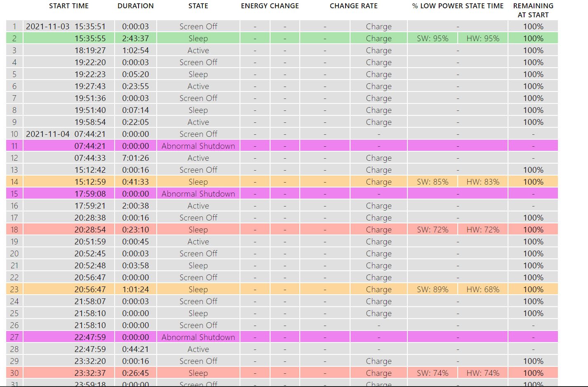Screen dimensions: 588x387
Task: Click the % LOW POWER STATE TIME header
Action: pos(458,6)
